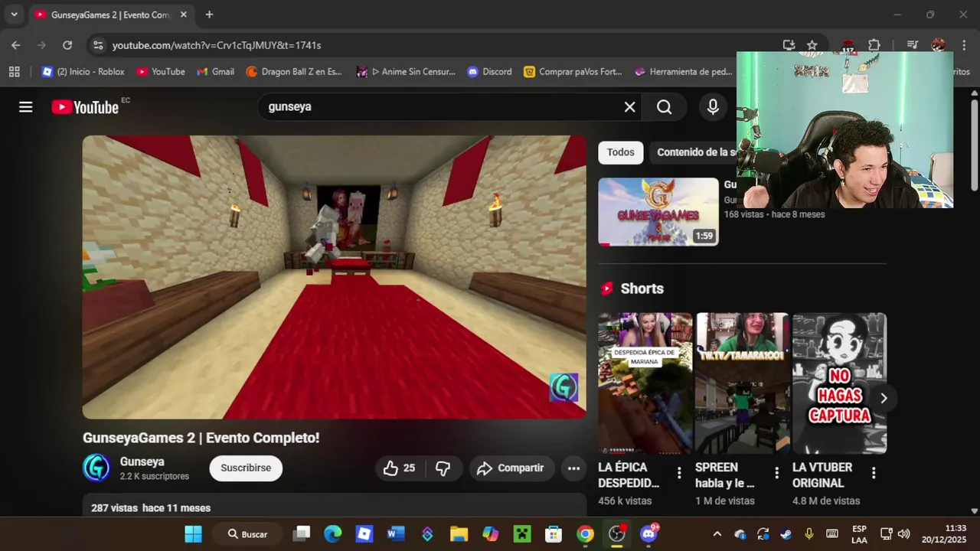Open a new browser tab
980x551 pixels.
[x=209, y=15]
